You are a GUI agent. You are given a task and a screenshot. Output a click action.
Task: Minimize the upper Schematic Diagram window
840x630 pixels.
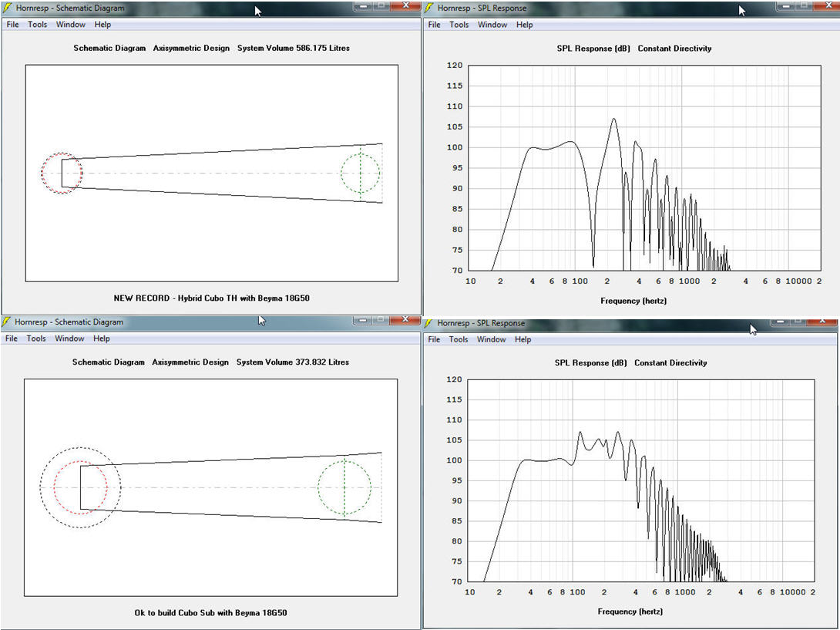coord(363,5)
